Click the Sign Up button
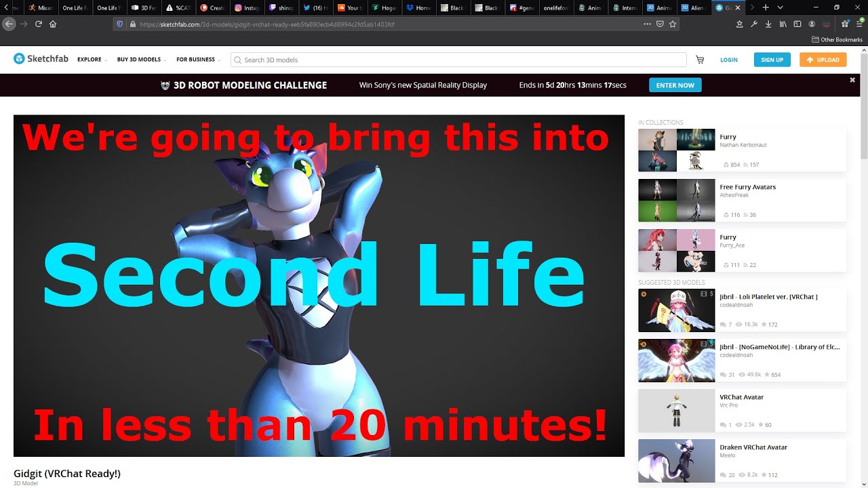Image resolution: width=868 pixels, height=488 pixels. pos(772,60)
